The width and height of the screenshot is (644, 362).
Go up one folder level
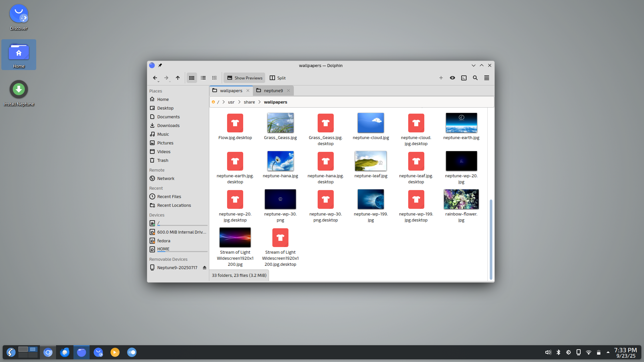click(x=178, y=78)
